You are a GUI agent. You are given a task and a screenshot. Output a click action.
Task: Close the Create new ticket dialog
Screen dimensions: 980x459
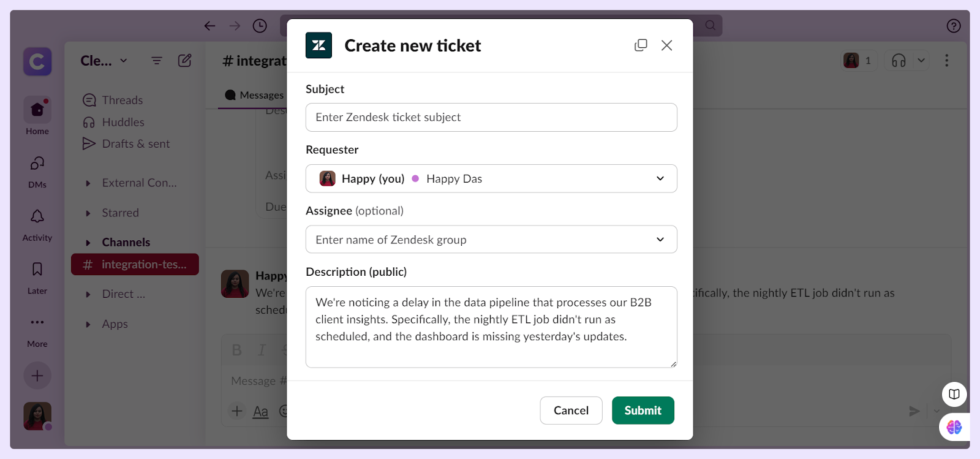(667, 45)
